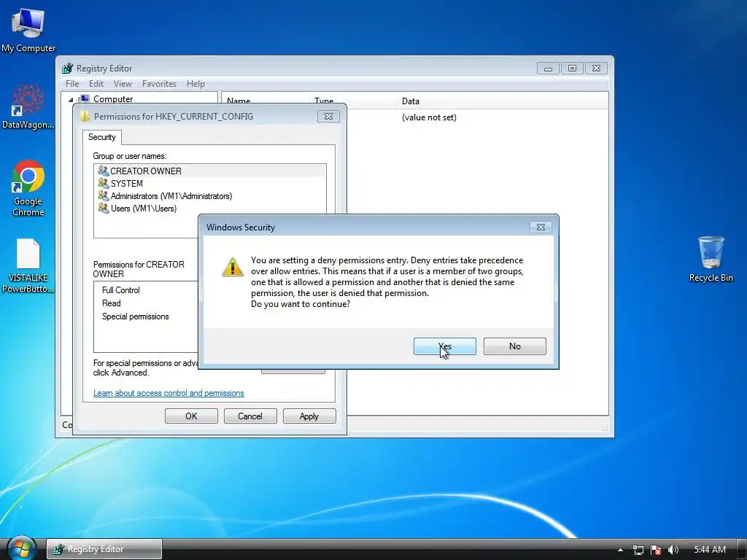747x560 pixels.
Task: Close the Windows Security dialog
Action: point(541,227)
